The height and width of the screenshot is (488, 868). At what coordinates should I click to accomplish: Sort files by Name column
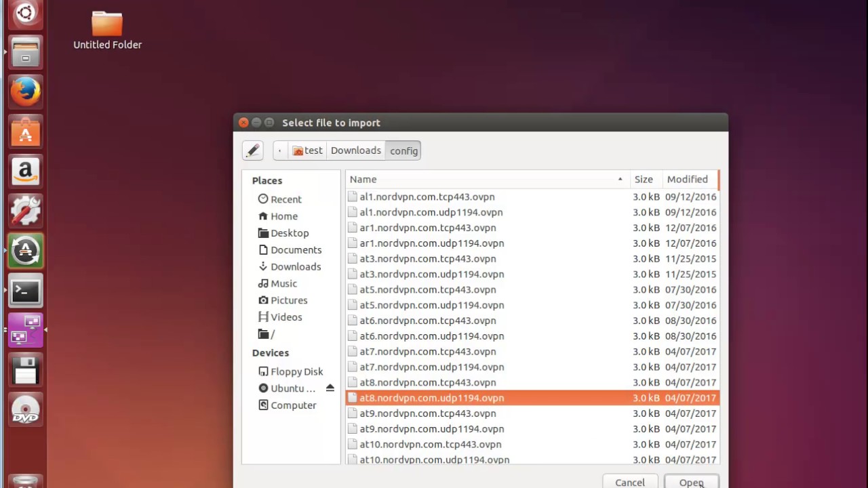click(488, 179)
